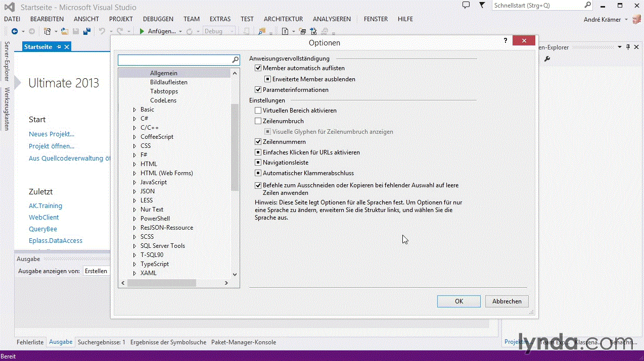Screen dimensions: 644x361
Task: Open recent project AK.Training
Action: 45,206
